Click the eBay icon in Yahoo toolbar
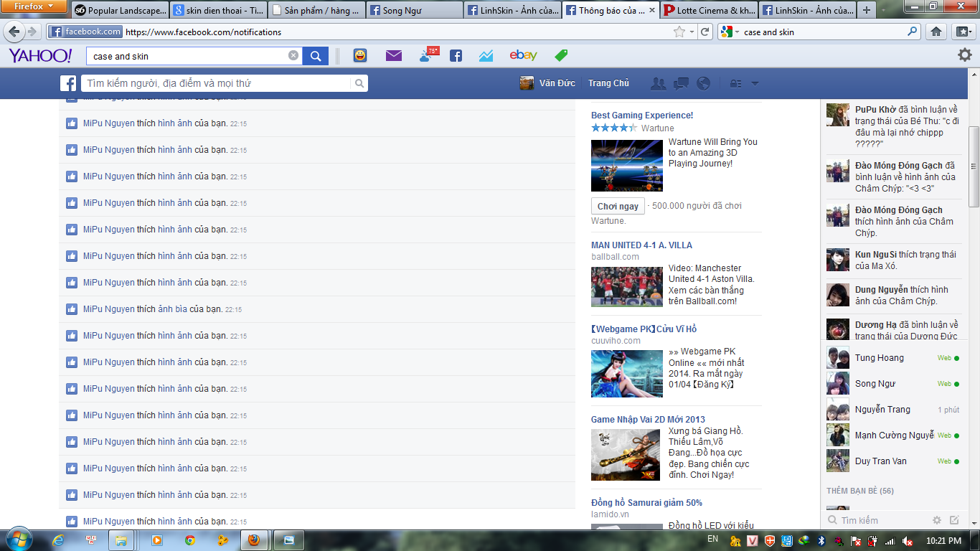980x551 pixels. (523, 56)
